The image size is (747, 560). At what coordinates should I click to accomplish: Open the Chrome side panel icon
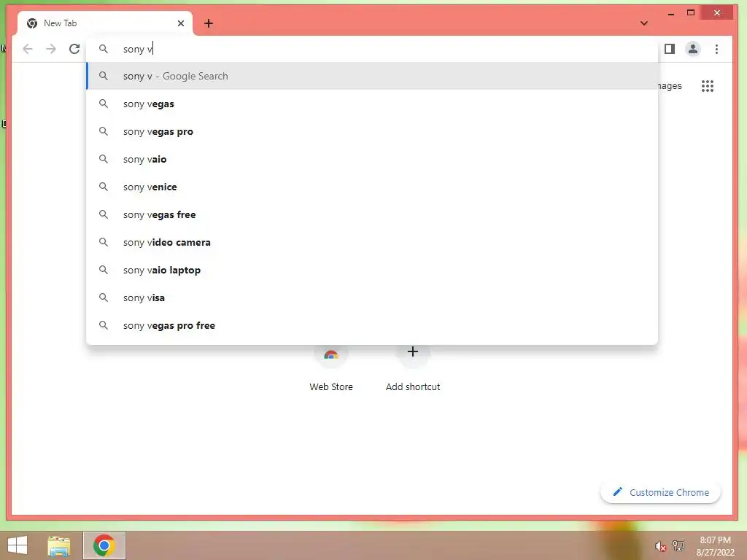(x=670, y=49)
